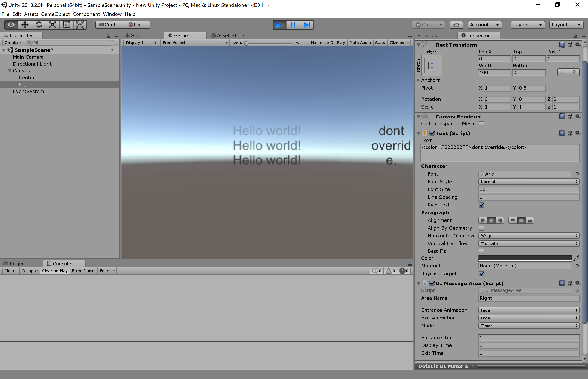Screen dimensions: 588x379
Task: Open font object picker for Arial
Action: pos(577,174)
